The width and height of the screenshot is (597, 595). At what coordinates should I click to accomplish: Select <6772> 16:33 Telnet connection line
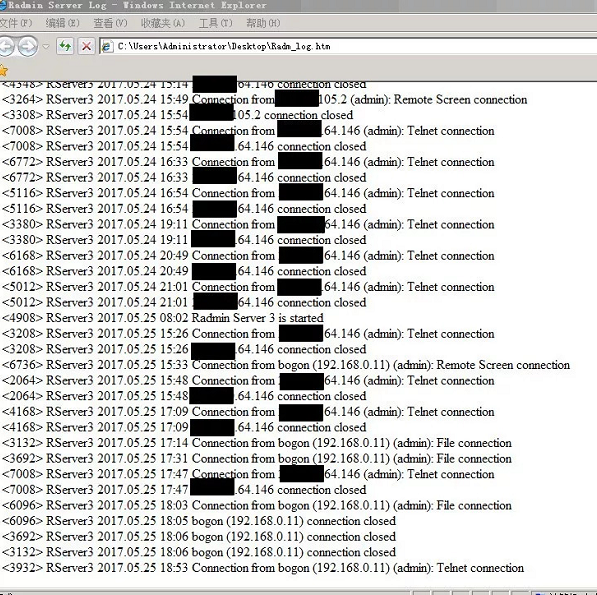pyautogui.click(x=248, y=162)
